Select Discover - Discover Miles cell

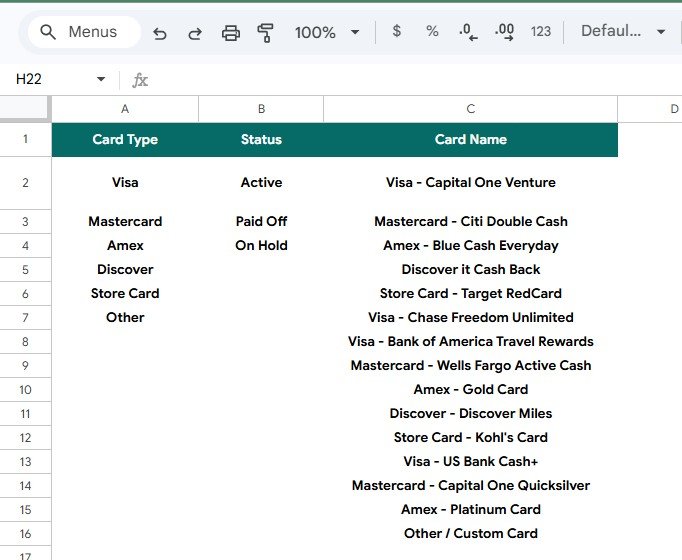click(x=471, y=413)
